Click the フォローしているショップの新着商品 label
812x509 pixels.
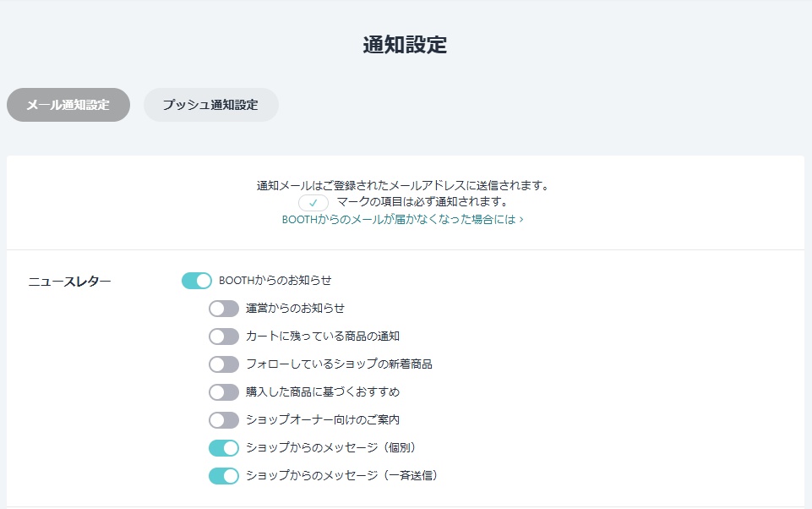334,364
